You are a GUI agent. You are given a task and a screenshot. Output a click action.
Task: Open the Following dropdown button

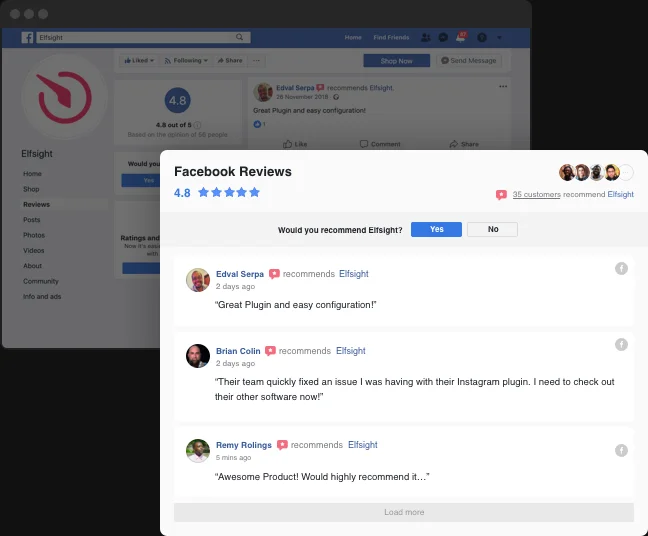(x=186, y=60)
